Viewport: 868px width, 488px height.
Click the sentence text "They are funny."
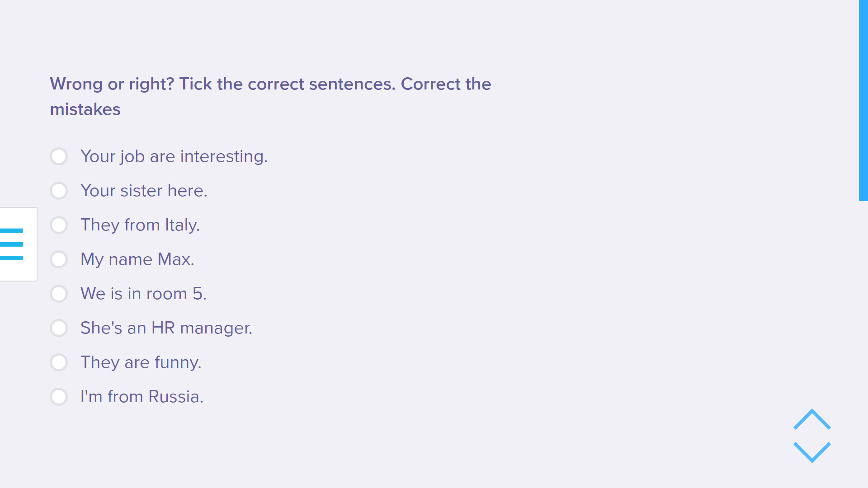point(141,362)
